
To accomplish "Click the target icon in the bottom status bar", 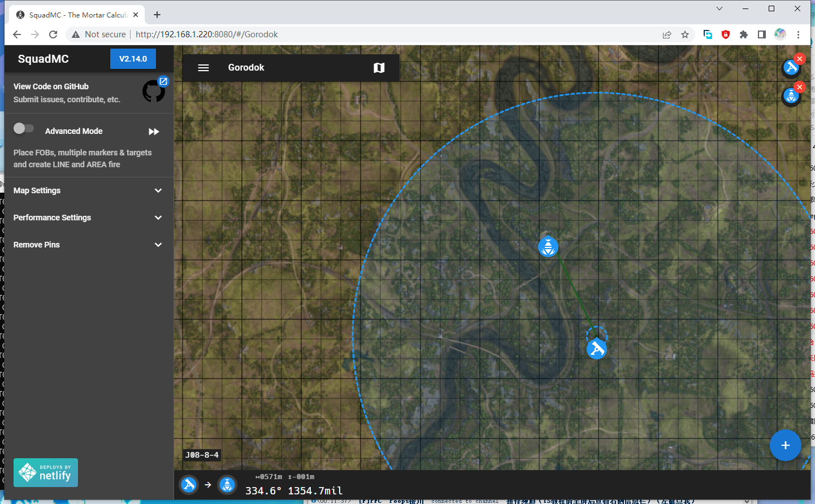I will click(227, 485).
